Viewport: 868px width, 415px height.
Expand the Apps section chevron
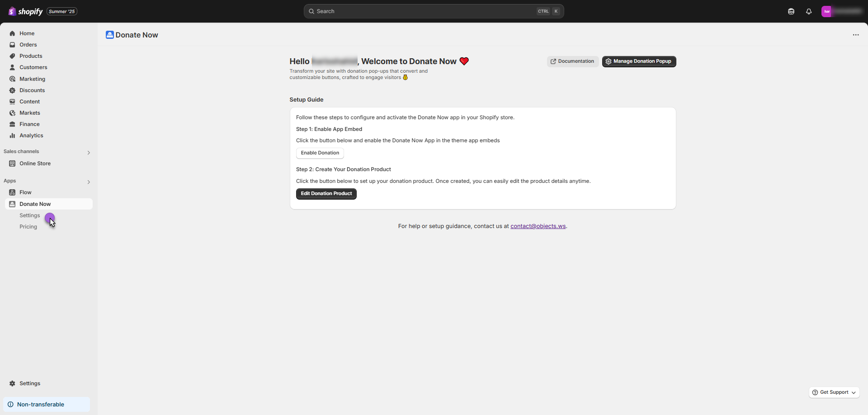coord(89,182)
